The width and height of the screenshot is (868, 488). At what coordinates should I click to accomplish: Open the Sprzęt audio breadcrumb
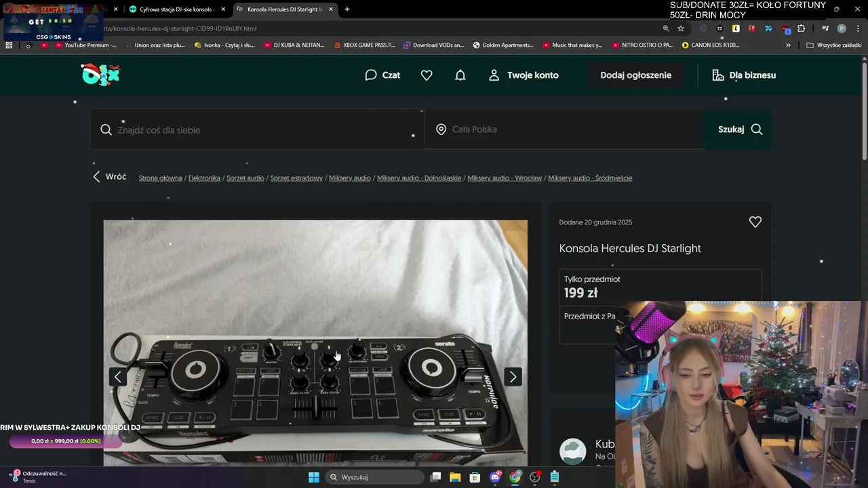245,178
